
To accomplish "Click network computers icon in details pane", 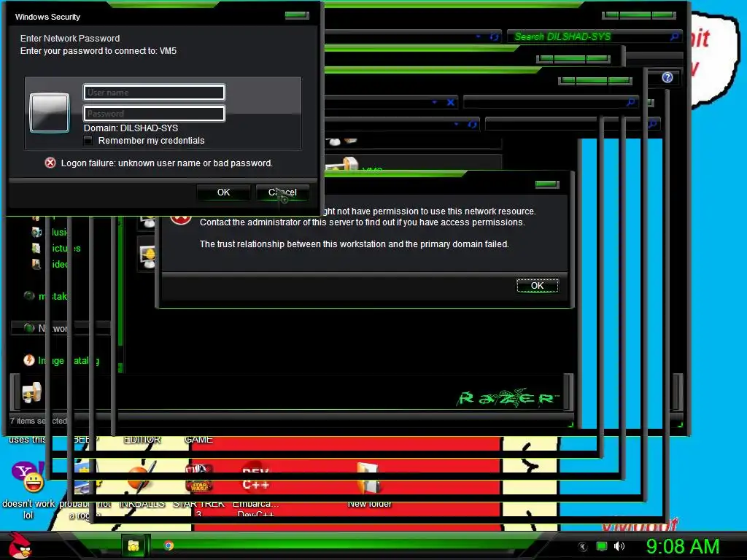I will [x=32, y=393].
